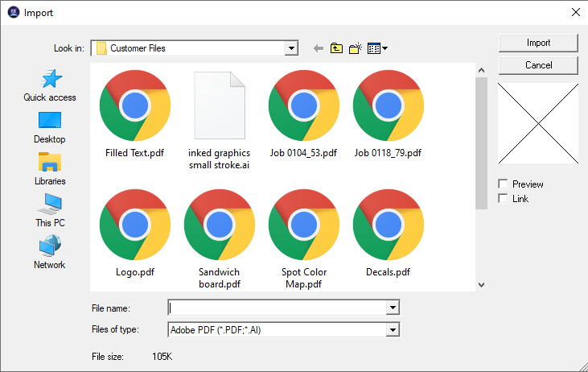Expand the File name dropdown
Viewport: 588px width, 372px height.
(x=393, y=308)
